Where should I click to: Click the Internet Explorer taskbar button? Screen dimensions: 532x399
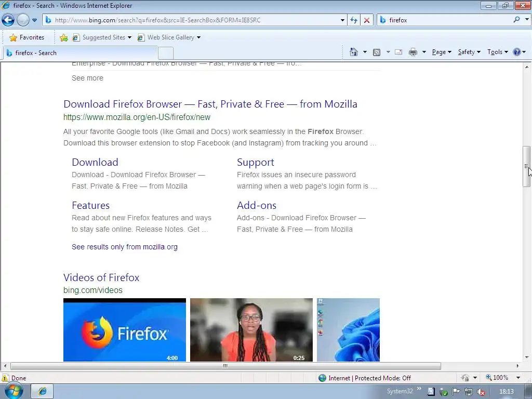click(x=43, y=392)
